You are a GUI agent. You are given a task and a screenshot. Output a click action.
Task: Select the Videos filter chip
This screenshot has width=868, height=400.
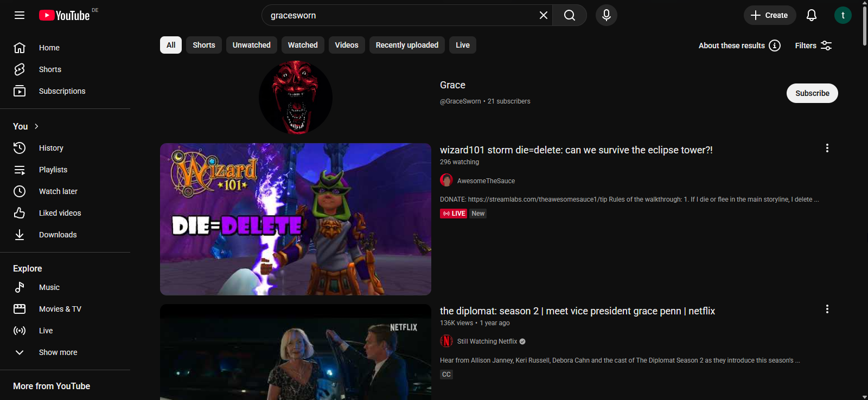[x=347, y=45]
